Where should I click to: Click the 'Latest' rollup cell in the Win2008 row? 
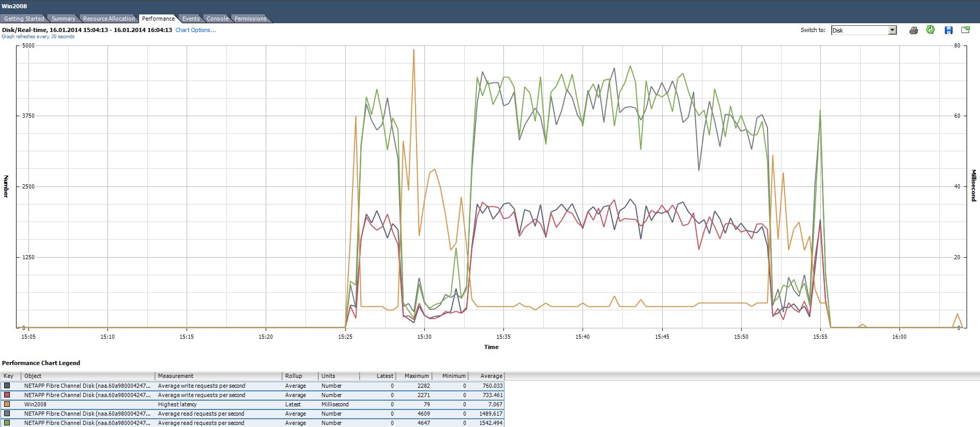(293, 404)
